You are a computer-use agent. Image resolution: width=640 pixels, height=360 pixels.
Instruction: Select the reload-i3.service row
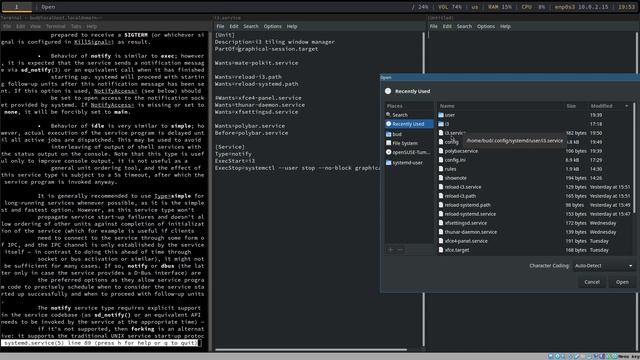tap(535, 187)
